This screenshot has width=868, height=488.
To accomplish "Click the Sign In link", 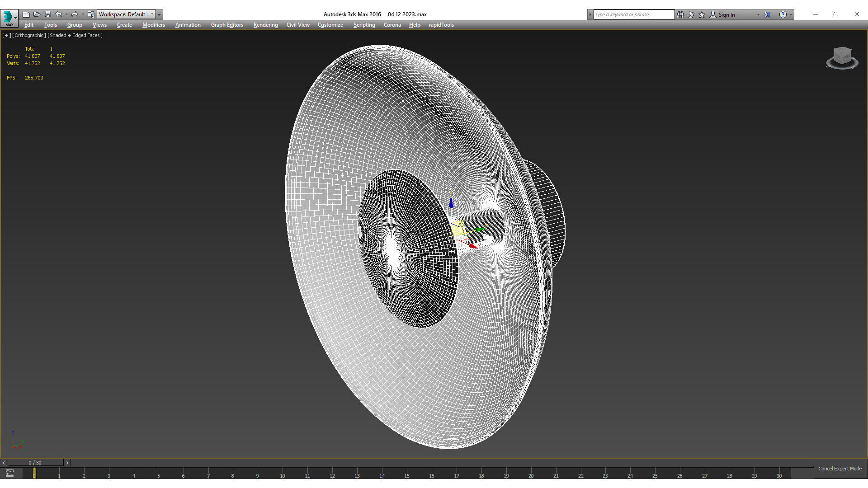I will pos(726,15).
